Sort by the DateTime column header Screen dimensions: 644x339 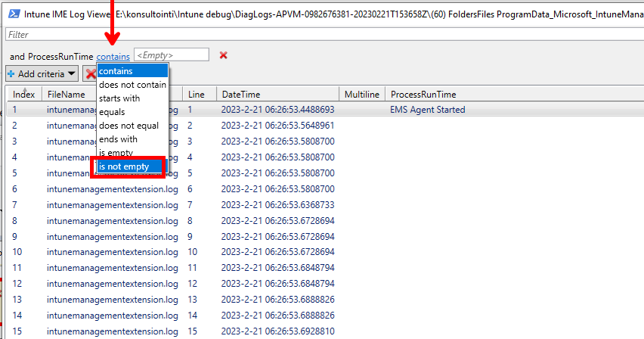[277, 95]
